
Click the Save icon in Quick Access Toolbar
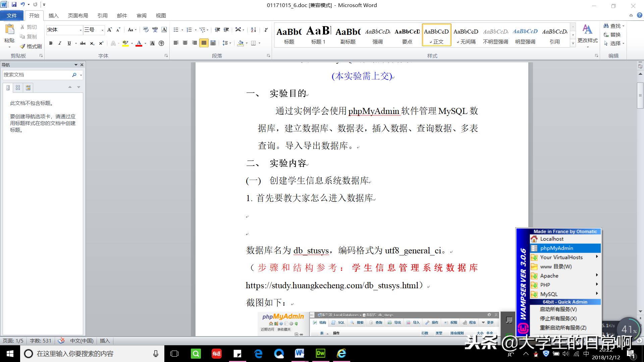14,4
